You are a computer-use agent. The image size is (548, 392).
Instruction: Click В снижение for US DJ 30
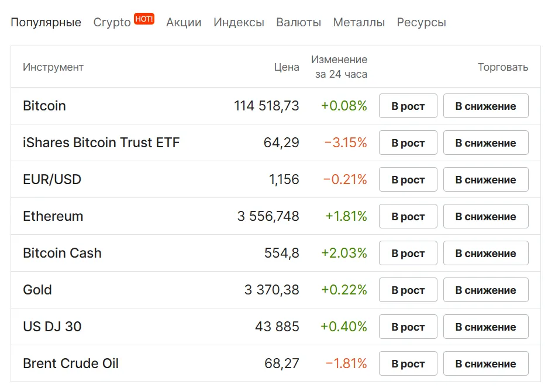tap(485, 327)
